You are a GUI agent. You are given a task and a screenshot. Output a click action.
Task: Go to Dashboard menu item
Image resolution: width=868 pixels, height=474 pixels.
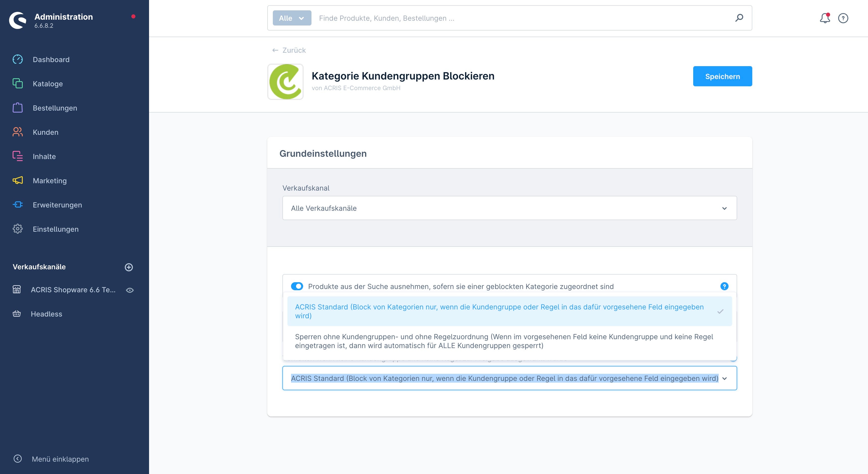(x=51, y=60)
